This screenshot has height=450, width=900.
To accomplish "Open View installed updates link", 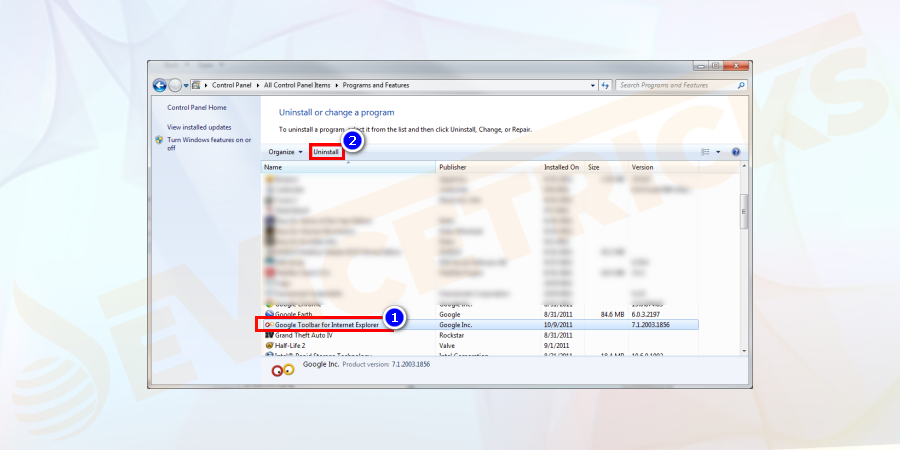I will coord(199,127).
